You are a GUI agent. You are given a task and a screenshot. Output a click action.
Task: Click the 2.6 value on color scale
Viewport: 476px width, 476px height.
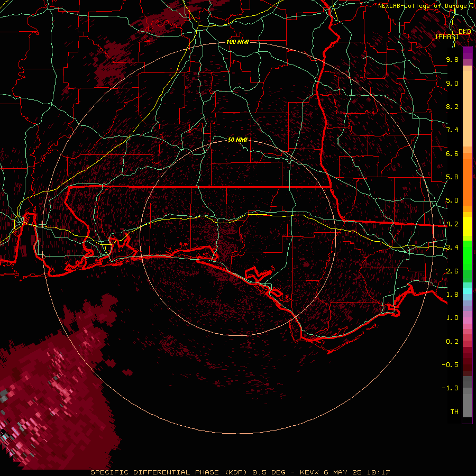coord(452,271)
